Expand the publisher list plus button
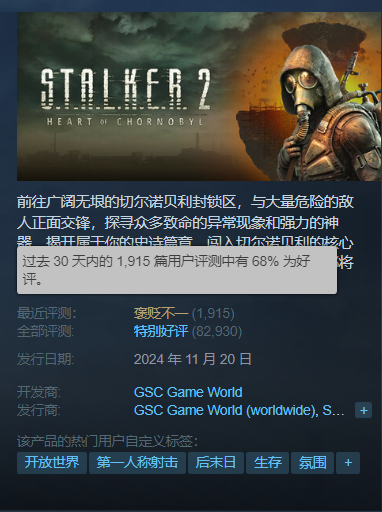The image size is (382, 512). click(363, 410)
